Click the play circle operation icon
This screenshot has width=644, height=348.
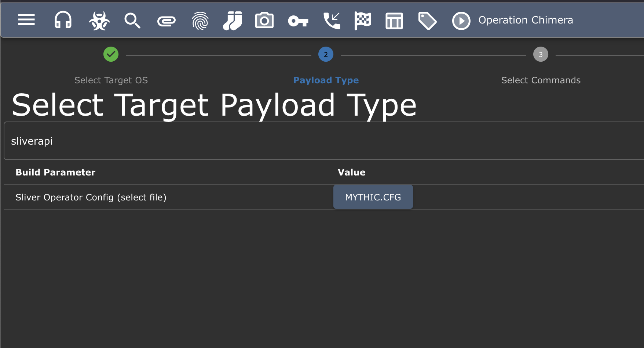pos(461,21)
